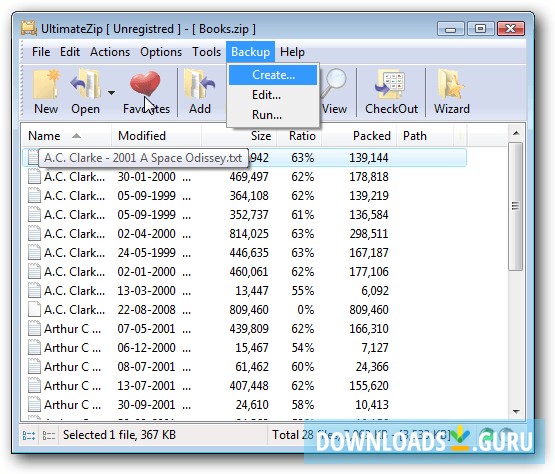This screenshot has height=474, width=555.
Task: Click file icon of row dated 08-07-2001
Action: pos(34,366)
